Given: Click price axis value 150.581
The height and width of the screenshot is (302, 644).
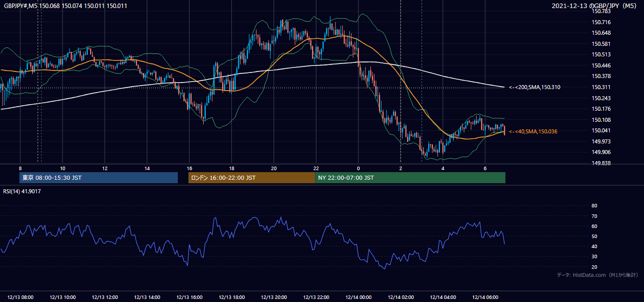Looking at the screenshot, I should (x=601, y=44).
